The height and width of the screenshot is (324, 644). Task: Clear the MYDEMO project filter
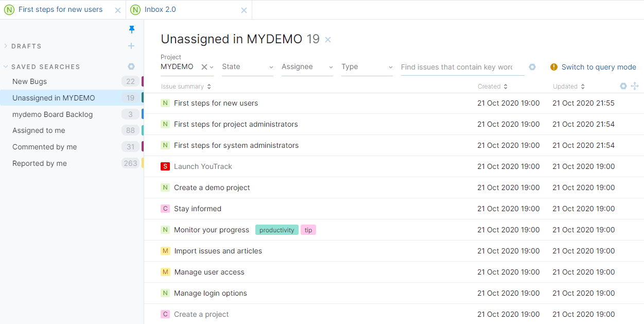pos(204,66)
